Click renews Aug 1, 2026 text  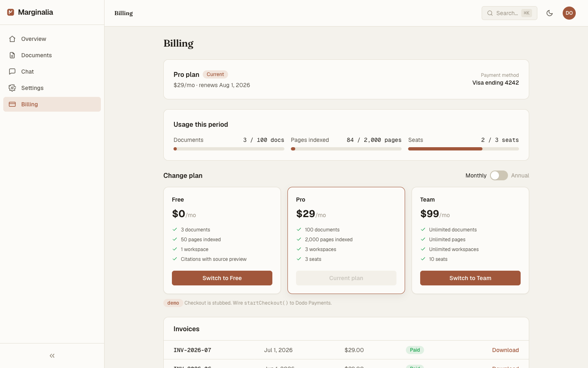[x=224, y=85]
